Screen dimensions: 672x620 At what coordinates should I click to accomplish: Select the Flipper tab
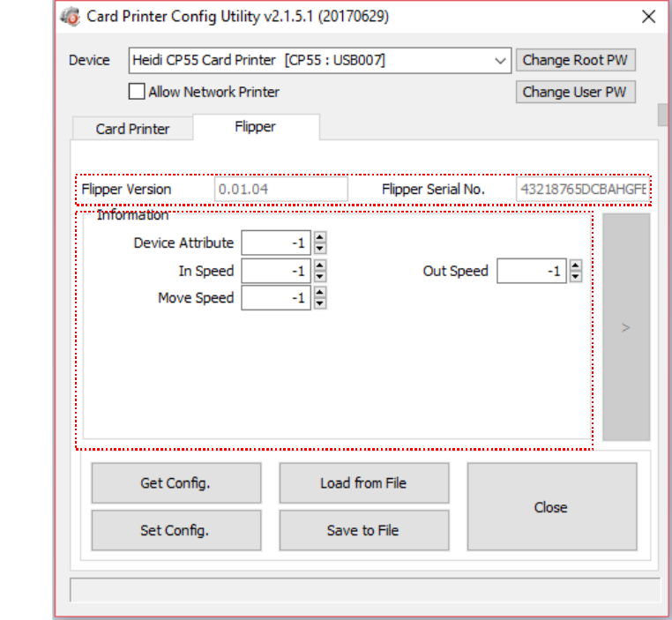coord(256,127)
